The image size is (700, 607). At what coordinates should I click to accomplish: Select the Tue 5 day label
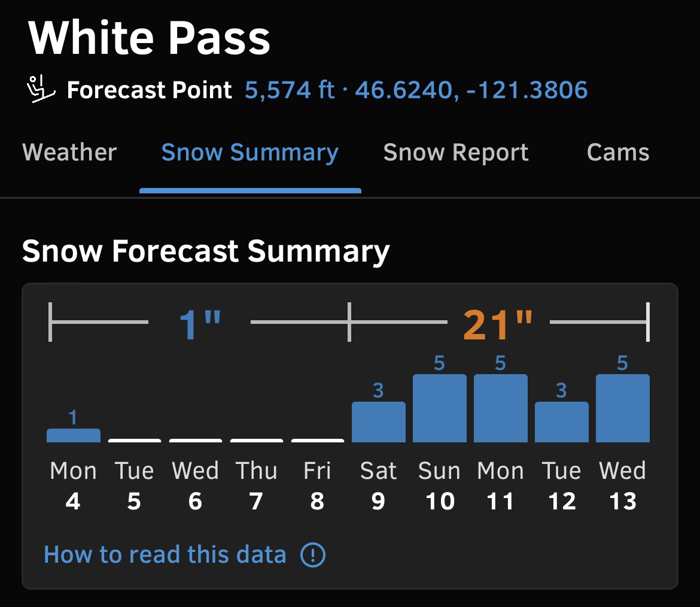pos(135,485)
